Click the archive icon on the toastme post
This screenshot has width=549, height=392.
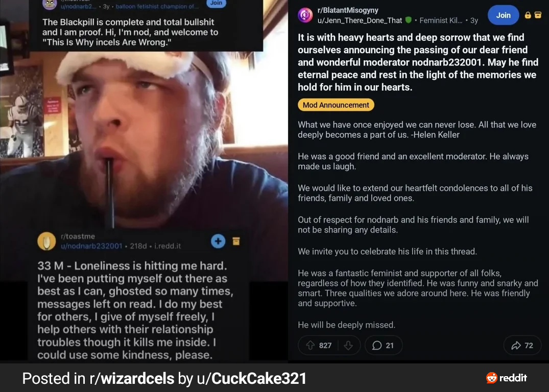coord(236,241)
